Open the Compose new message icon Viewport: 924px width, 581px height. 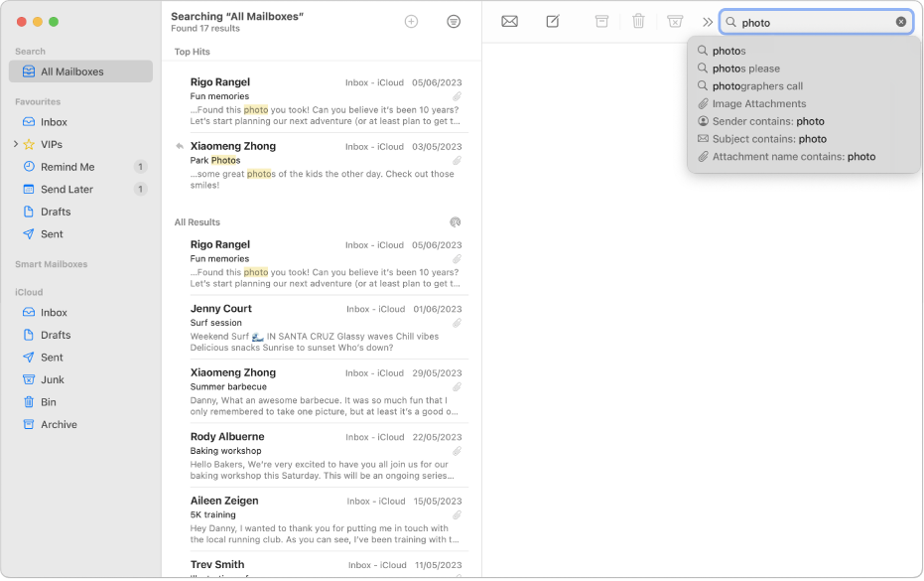tap(553, 21)
